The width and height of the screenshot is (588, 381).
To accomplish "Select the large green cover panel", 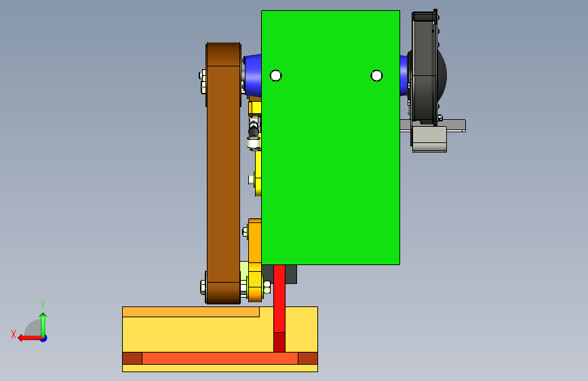I will coord(330,138).
